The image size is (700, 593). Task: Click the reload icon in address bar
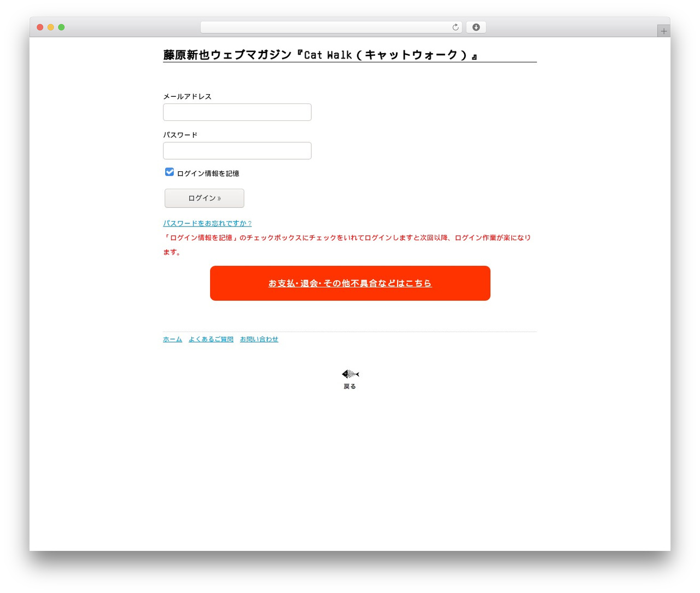(455, 27)
